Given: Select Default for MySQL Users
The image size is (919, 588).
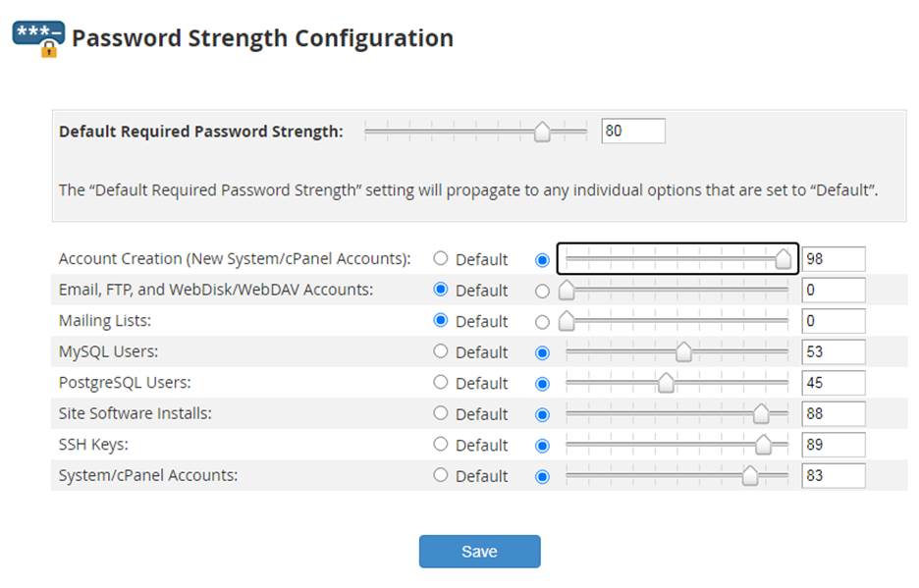Looking at the screenshot, I should (441, 351).
